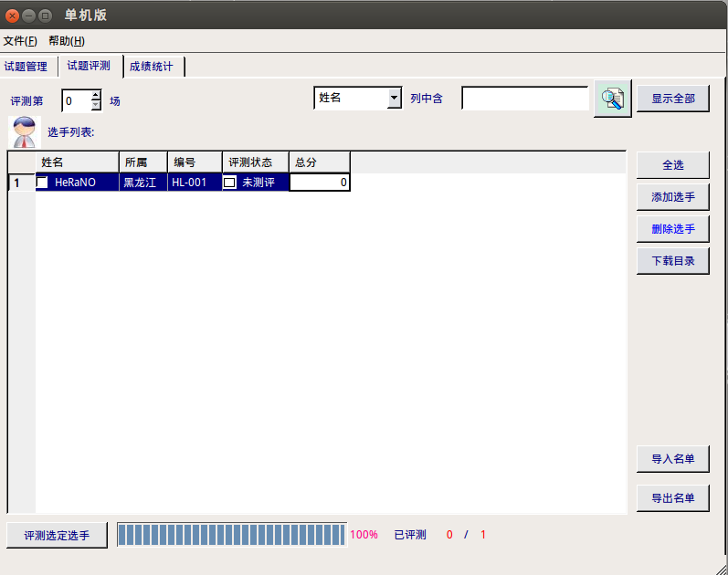The height and width of the screenshot is (575, 728).
Task: Click the contestant avatar icon
Action: 24,132
